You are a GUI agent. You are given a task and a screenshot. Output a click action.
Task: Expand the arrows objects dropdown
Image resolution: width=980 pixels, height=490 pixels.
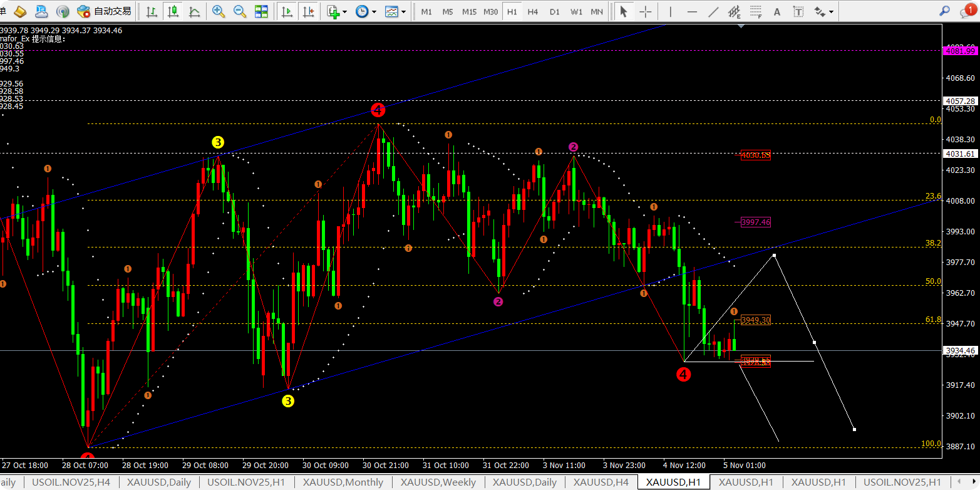tap(831, 11)
